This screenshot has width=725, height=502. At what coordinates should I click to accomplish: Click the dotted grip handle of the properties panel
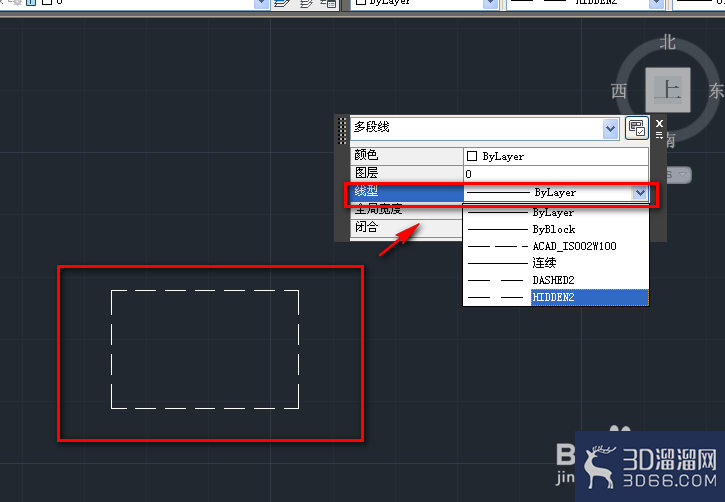click(x=342, y=131)
